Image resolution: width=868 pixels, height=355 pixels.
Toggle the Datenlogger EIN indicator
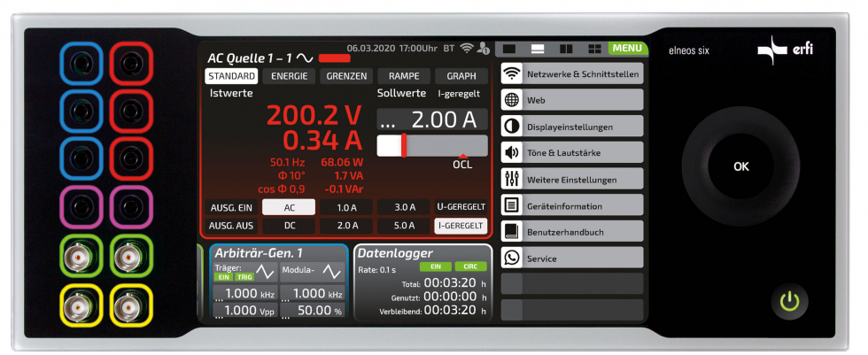coord(436,266)
